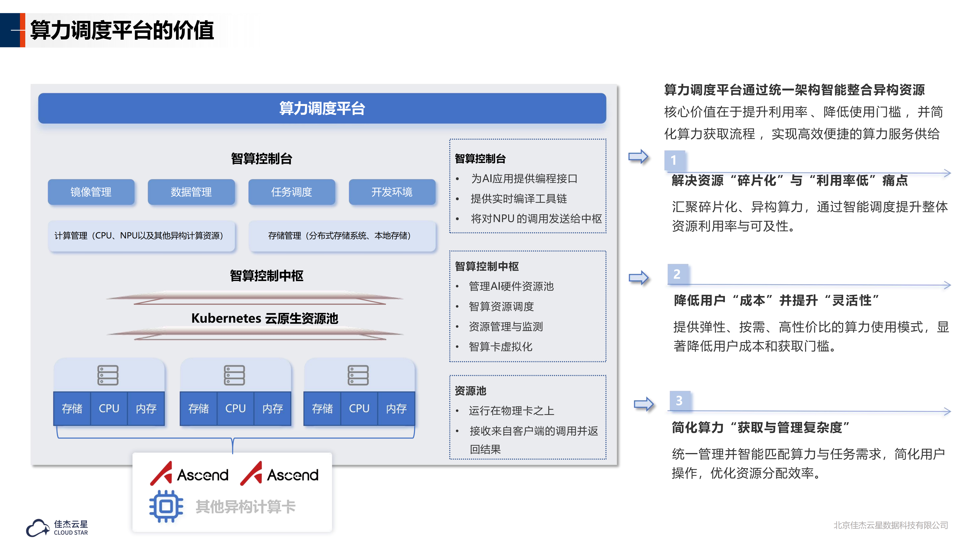Click the 算力调度平台 blue banner
The height and width of the screenshot is (551, 980).
322,108
